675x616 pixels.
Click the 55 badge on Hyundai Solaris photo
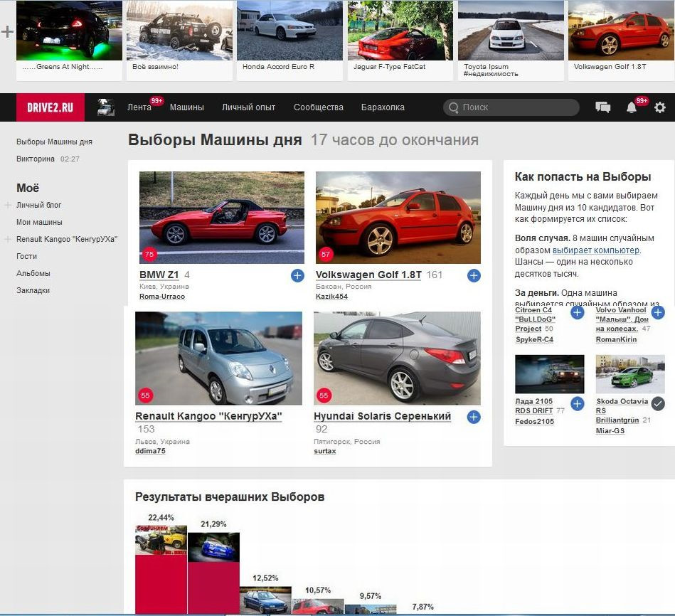[x=324, y=395]
